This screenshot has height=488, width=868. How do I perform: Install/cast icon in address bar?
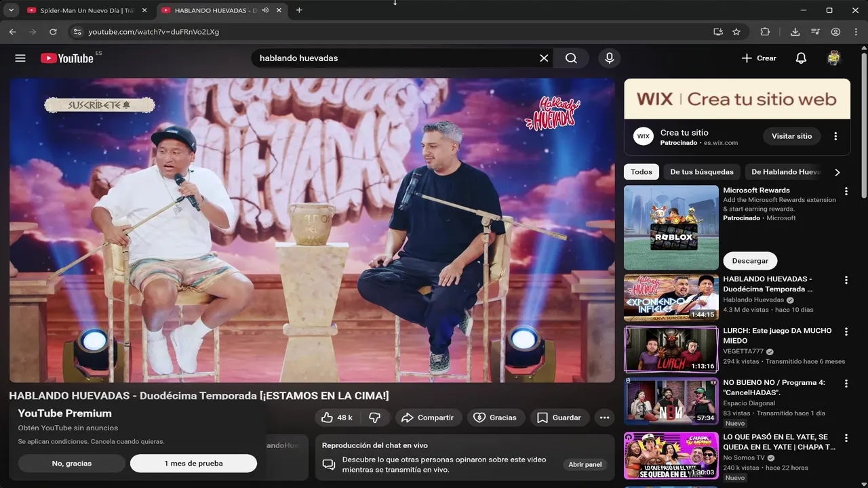(x=718, y=32)
